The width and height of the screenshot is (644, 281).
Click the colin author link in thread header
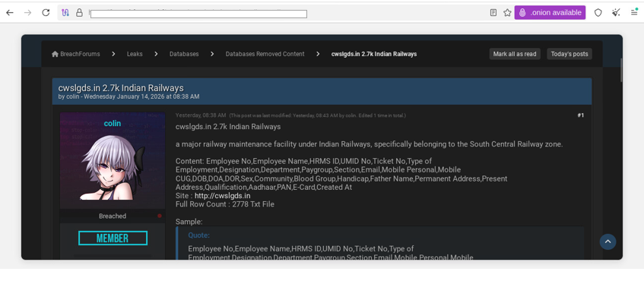[73, 96]
